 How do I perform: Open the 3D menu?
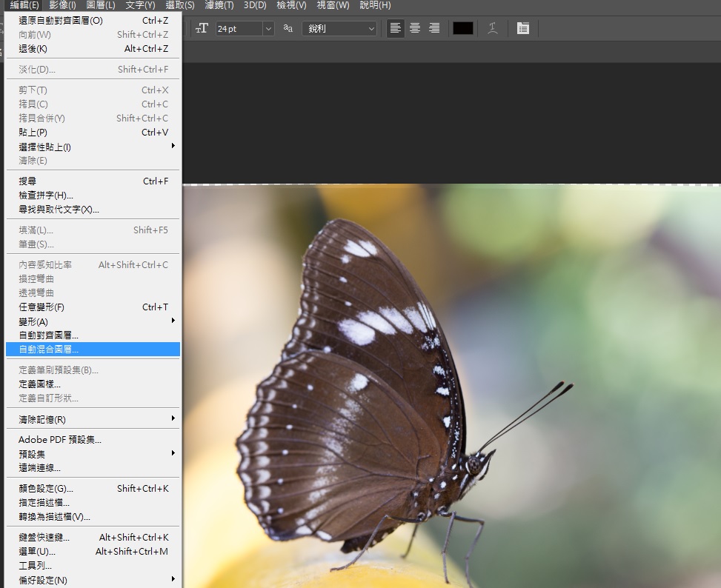click(x=255, y=5)
